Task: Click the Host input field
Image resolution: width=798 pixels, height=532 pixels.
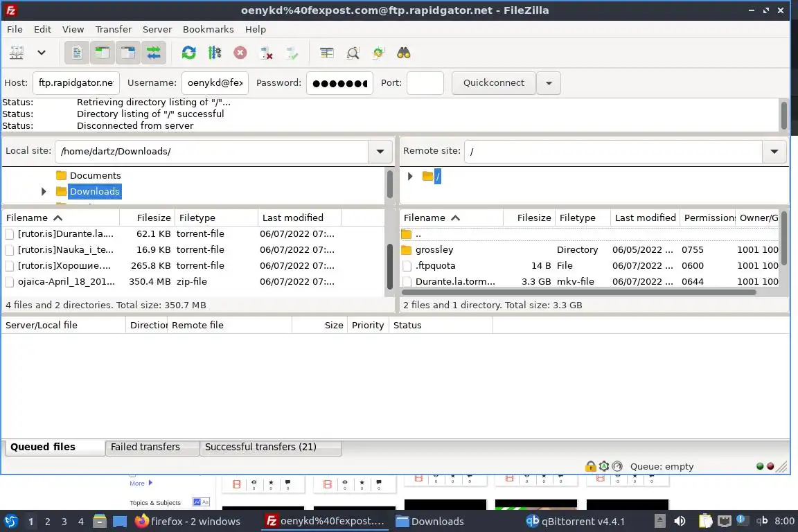Action: click(76, 83)
